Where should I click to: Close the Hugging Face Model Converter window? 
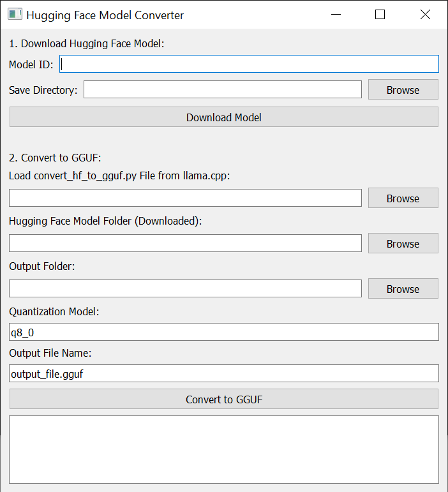(425, 15)
